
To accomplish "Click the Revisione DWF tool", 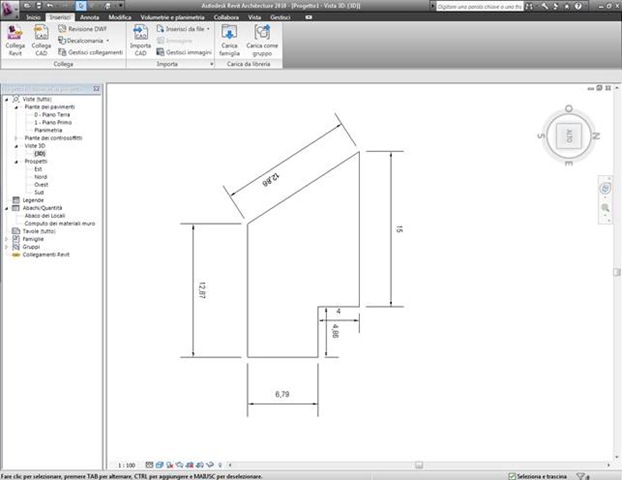I will [83, 29].
